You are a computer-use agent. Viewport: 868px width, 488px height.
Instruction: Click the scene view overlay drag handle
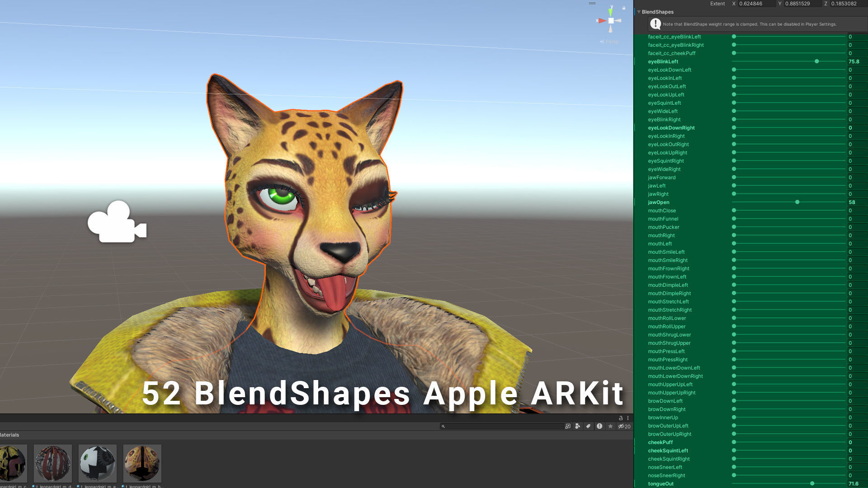coord(592,3)
